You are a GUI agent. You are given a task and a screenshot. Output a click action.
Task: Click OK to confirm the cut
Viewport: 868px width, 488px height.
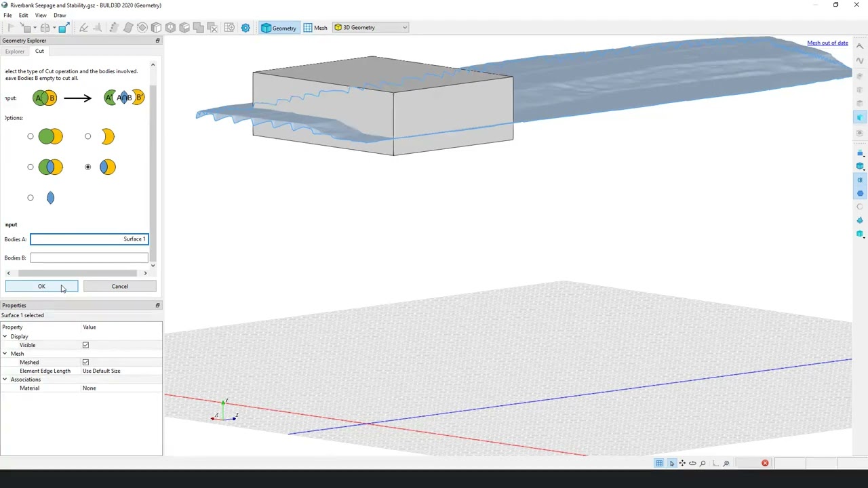41,287
